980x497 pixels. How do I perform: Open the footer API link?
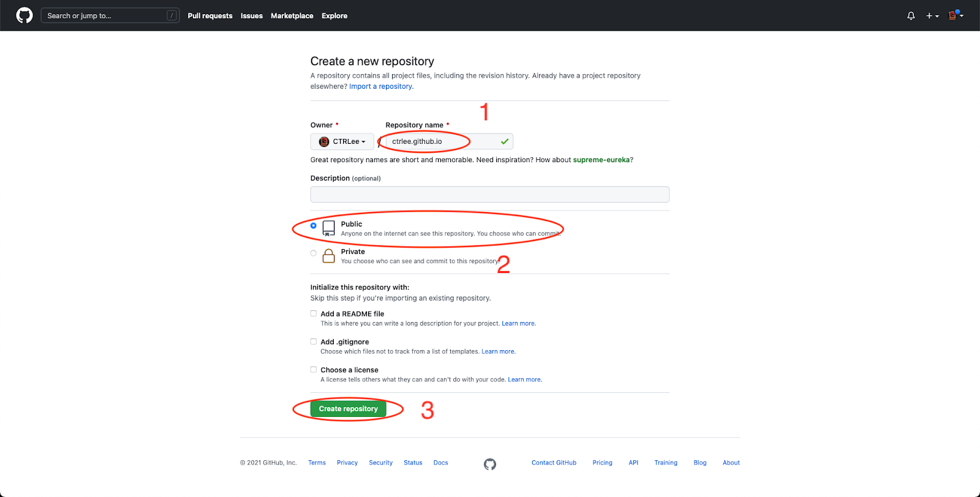click(x=633, y=463)
